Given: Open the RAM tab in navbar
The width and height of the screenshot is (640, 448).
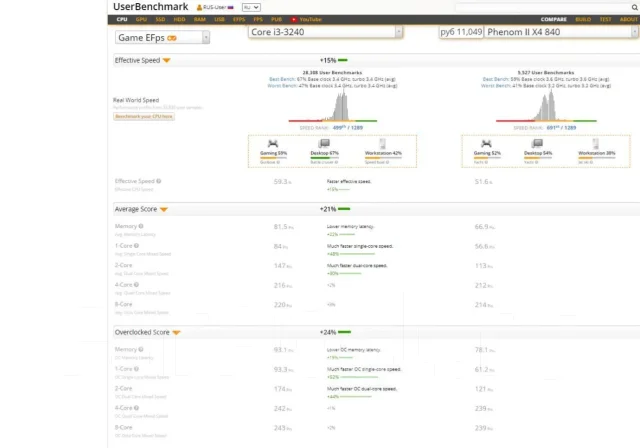Looking at the screenshot, I should 200,19.
